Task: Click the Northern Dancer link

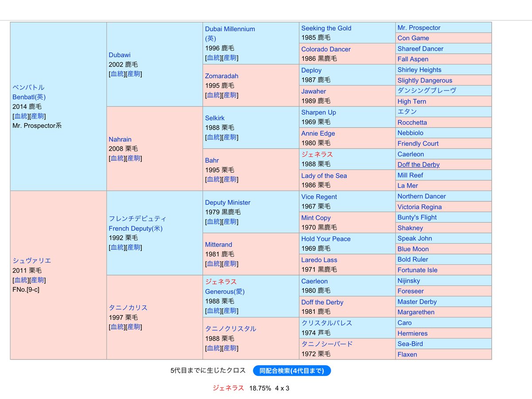Action: (x=422, y=196)
